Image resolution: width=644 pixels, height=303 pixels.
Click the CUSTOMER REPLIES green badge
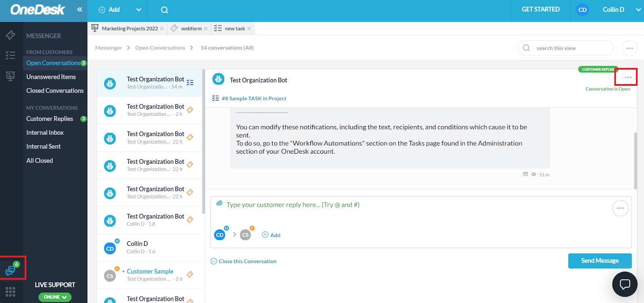pyautogui.click(x=598, y=69)
